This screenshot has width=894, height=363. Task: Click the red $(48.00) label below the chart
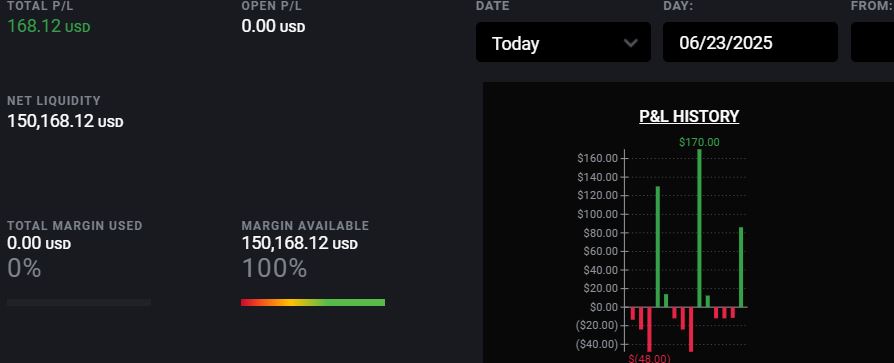[x=649, y=358]
